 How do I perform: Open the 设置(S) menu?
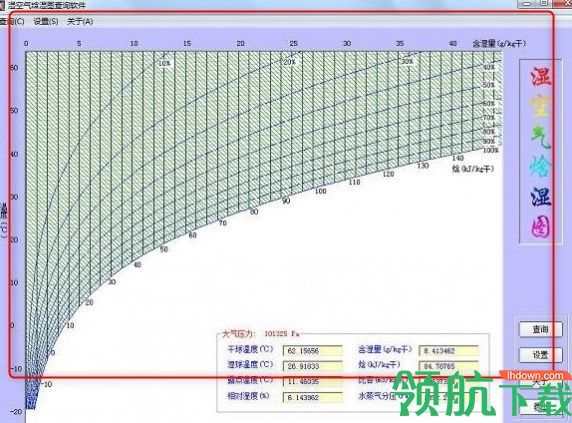pyautogui.click(x=46, y=22)
